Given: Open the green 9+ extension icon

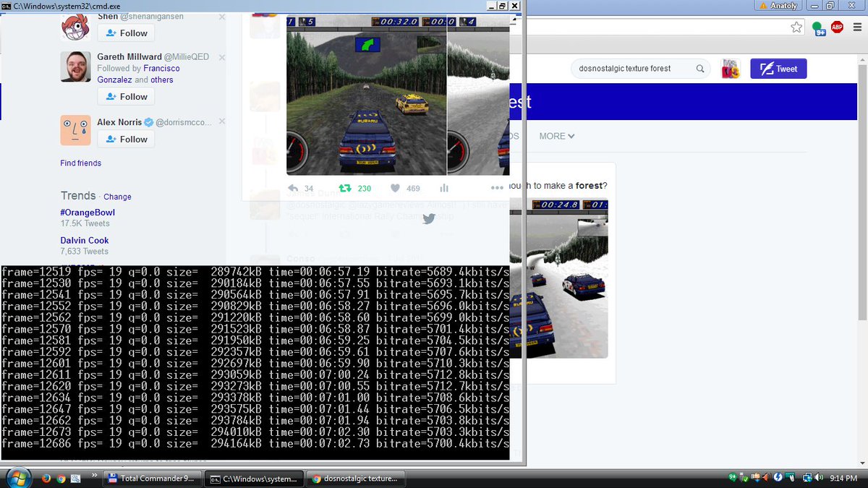Looking at the screenshot, I should click(x=819, y=27).
